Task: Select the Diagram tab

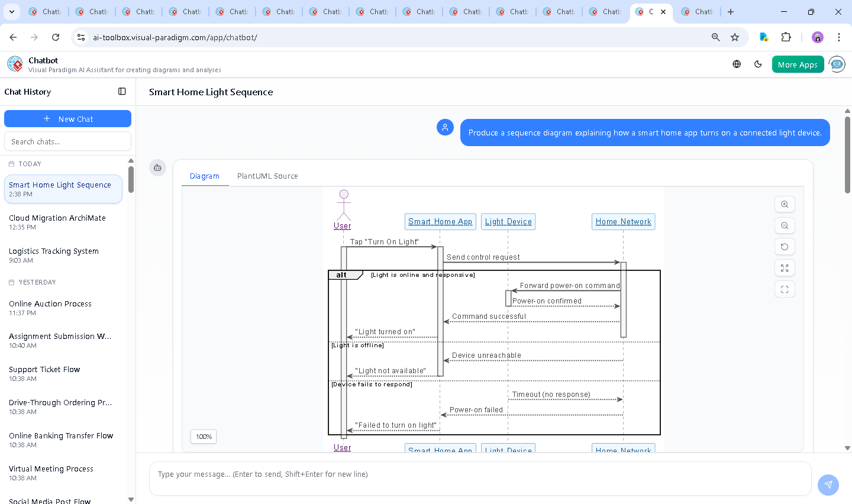Action: click(x=205, y=176)
